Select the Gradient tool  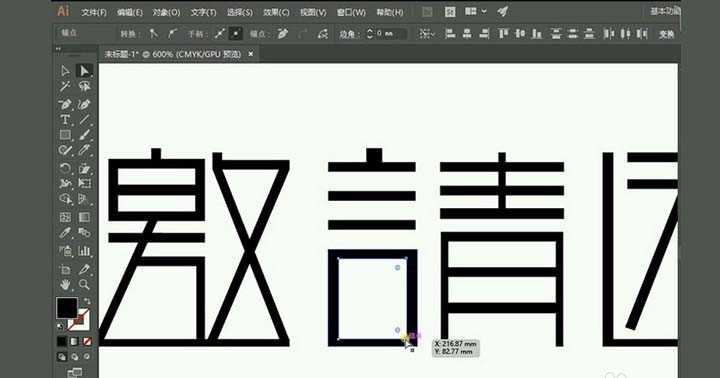(84, 217)
